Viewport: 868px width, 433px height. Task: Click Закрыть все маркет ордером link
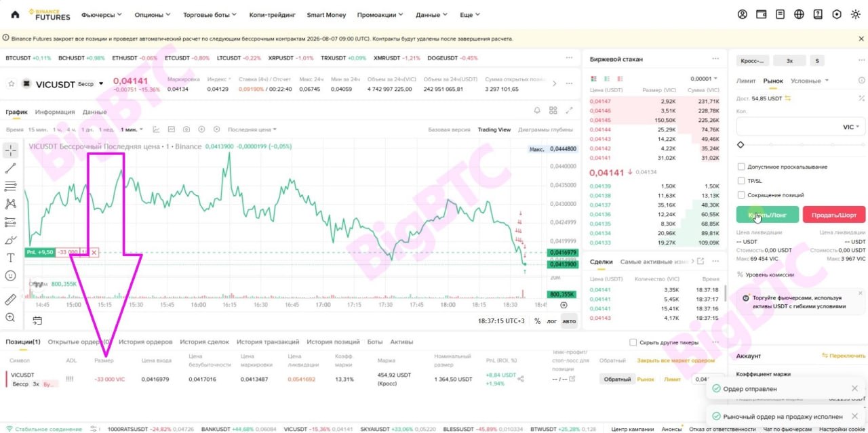click(x=675, y=360)
